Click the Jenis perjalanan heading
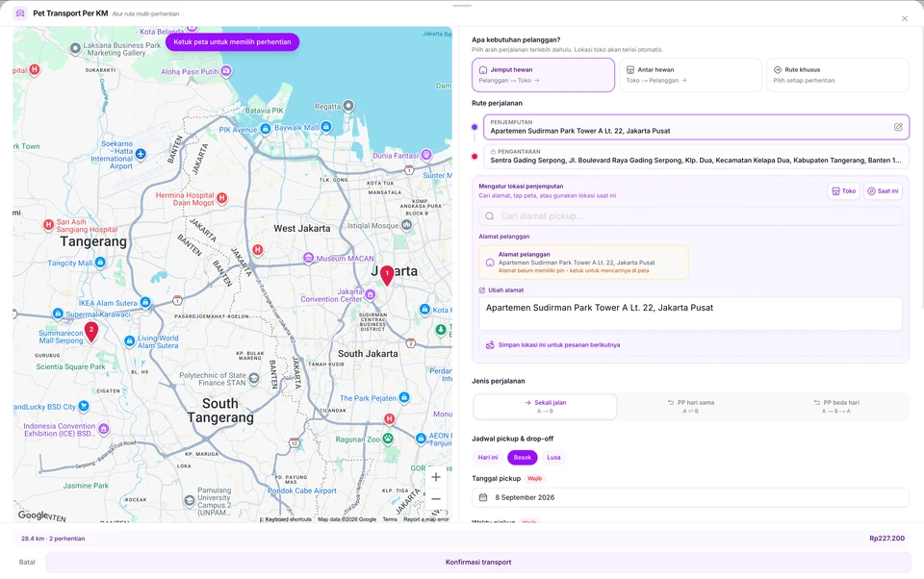 tap(498, 381)
